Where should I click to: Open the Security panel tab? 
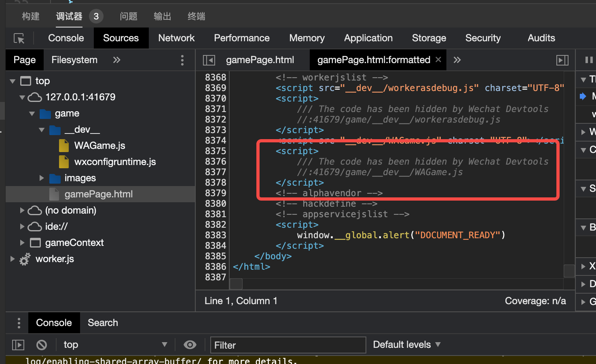[x=483, y=38]
